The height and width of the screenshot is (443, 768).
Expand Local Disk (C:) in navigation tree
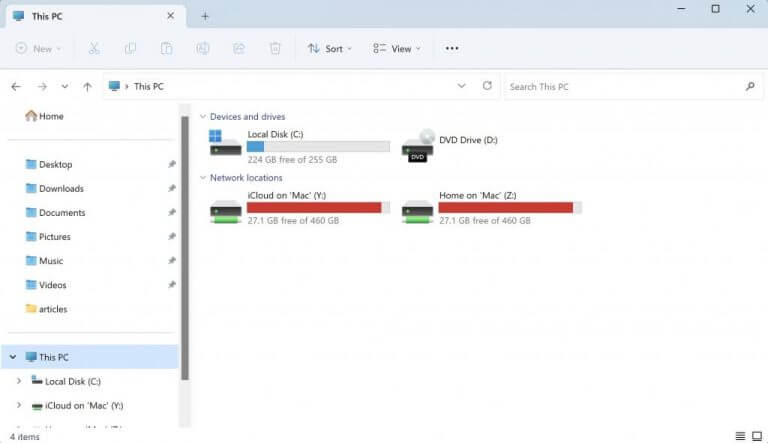[x=19, y=381]
